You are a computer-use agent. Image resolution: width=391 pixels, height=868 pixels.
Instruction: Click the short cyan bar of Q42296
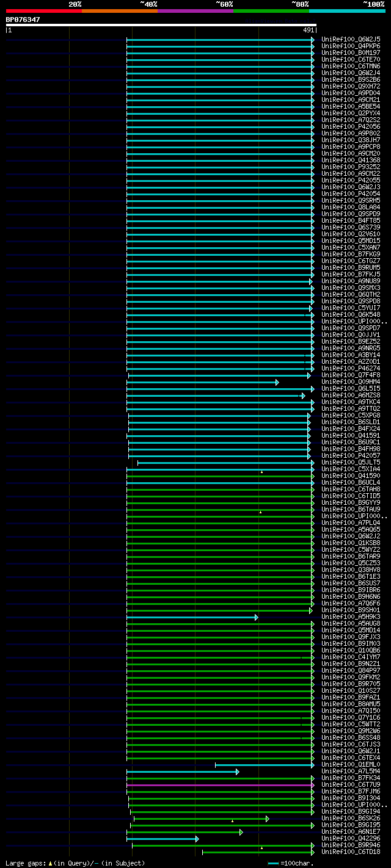[163, 839]
